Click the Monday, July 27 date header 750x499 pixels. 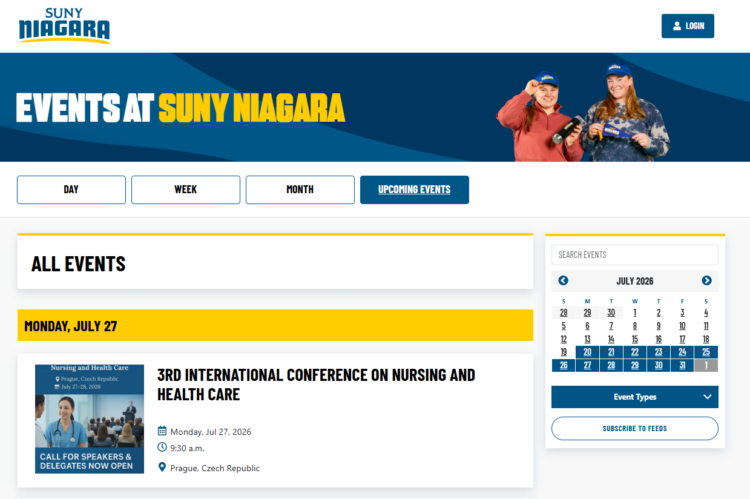pos(71,326)
